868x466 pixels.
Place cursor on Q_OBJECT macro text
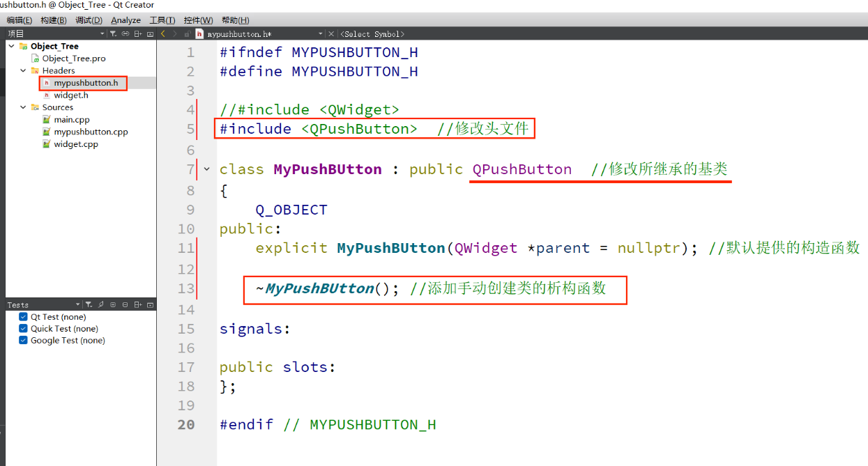291,210
